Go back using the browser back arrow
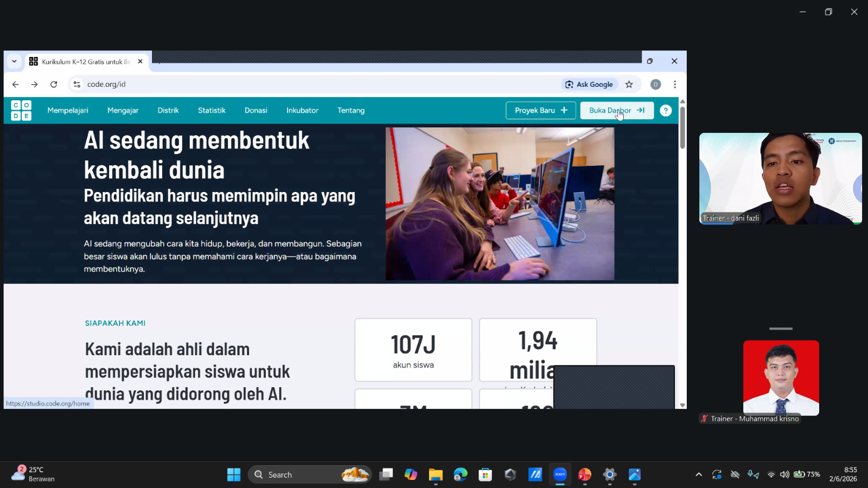Image resolution: width=868 pixels, height=488 pixels. tap(15, 85)
